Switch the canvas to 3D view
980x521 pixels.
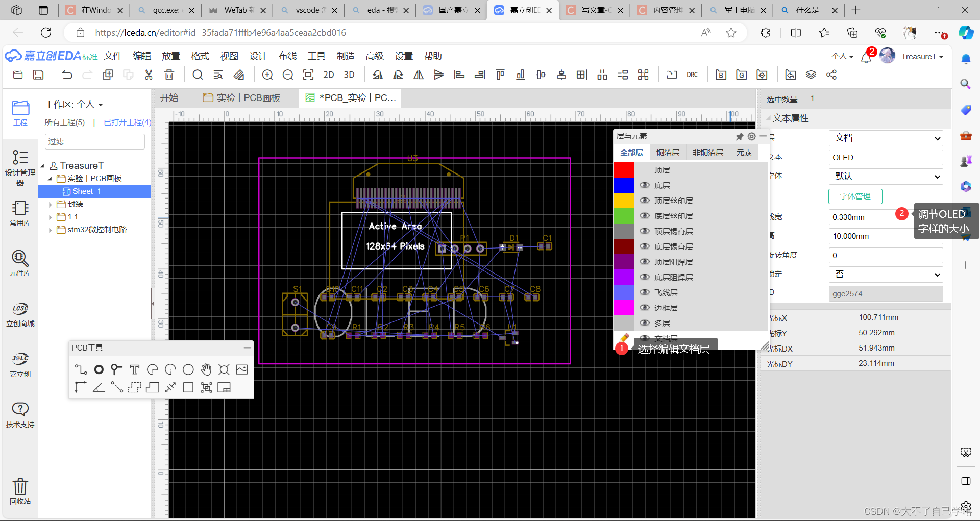pos(349,75)
